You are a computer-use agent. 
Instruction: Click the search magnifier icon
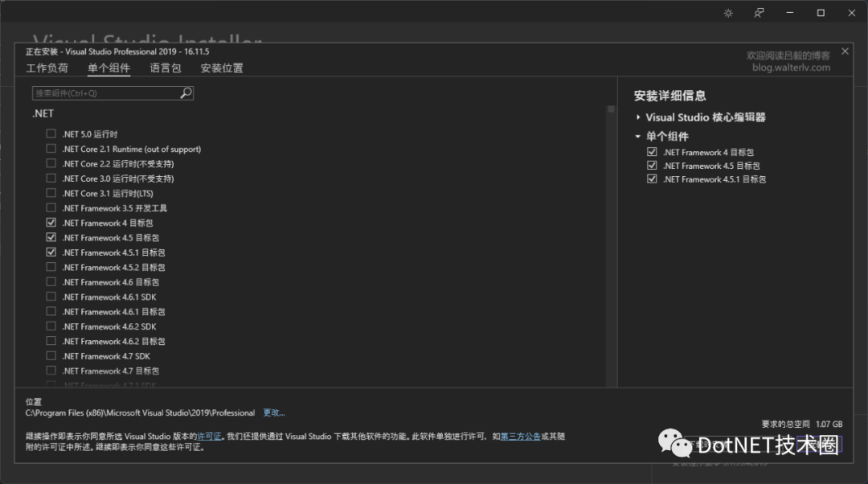click(x=186, y=93)
